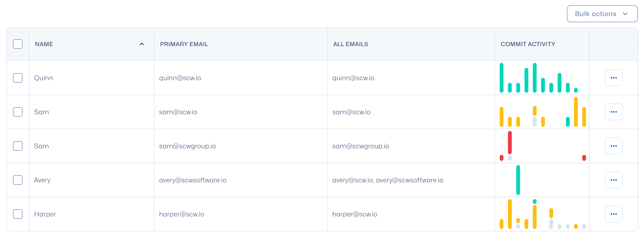Select the checkbox for Quinn

[x=18, y=78]
